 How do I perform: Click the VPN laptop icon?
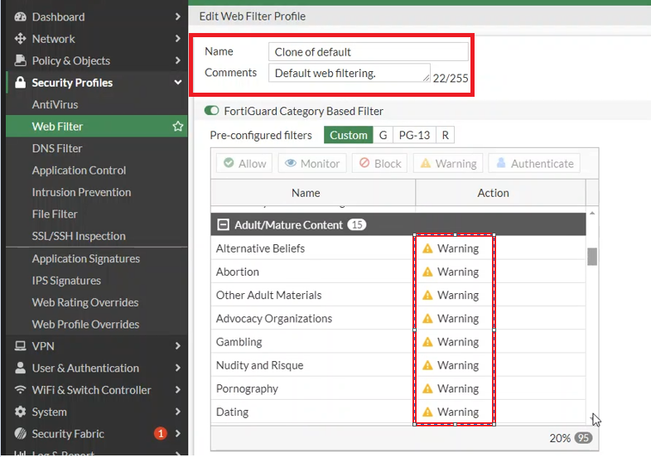20,345
